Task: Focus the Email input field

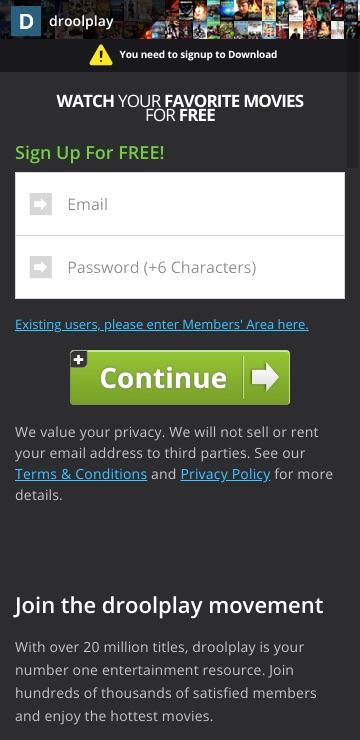Action: pyautogui.click(x=180, y=204)
